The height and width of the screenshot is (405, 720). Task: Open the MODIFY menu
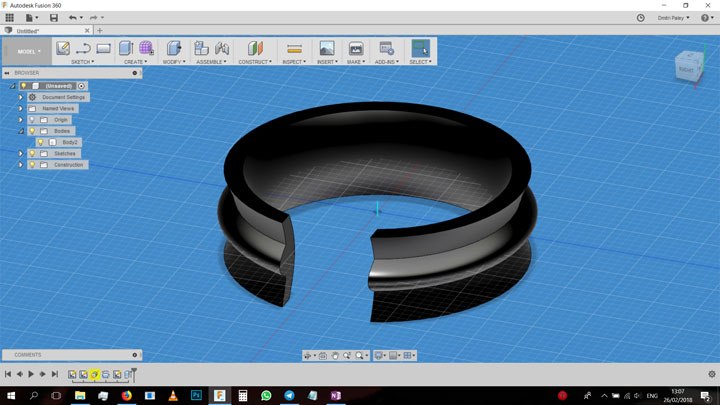click(174, 62)
